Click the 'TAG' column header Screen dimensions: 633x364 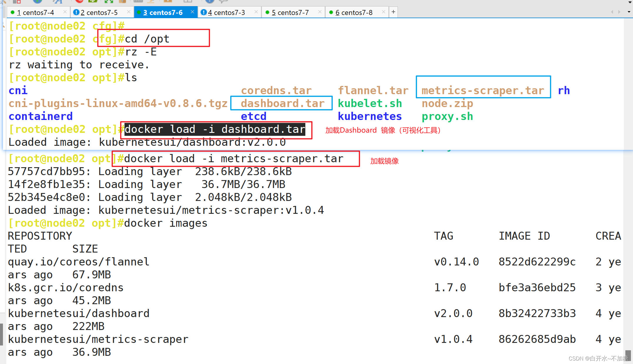(x=444, y=236)
